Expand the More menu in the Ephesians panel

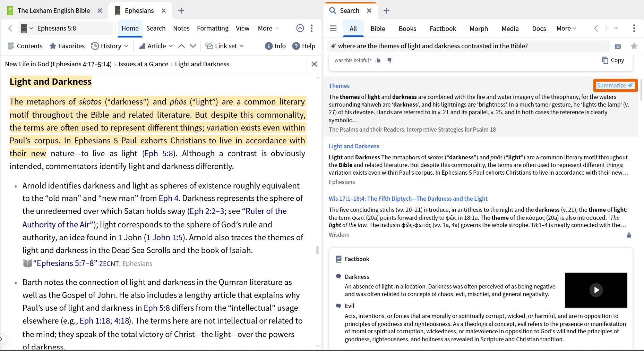[x=268, y=28]
